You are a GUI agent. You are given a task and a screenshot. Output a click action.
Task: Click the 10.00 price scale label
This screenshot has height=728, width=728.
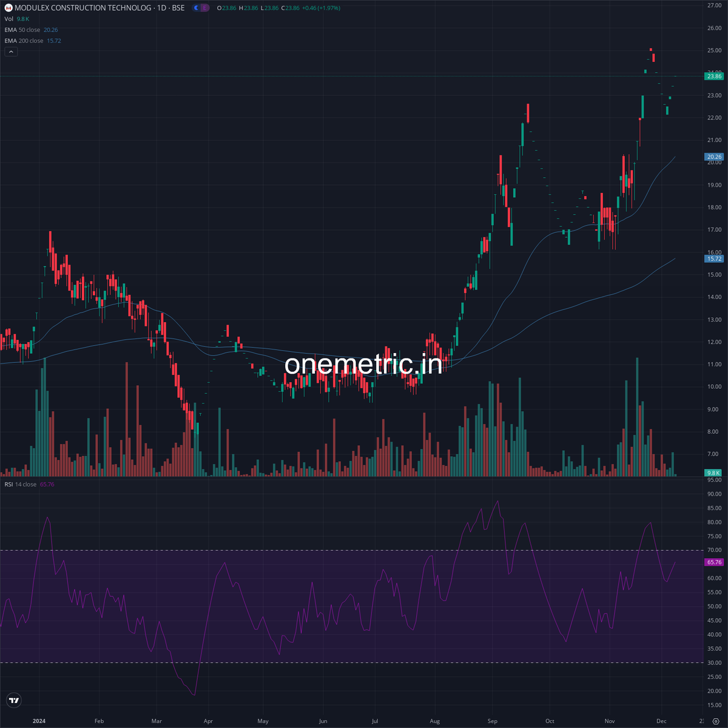click(x=713, y=387)
